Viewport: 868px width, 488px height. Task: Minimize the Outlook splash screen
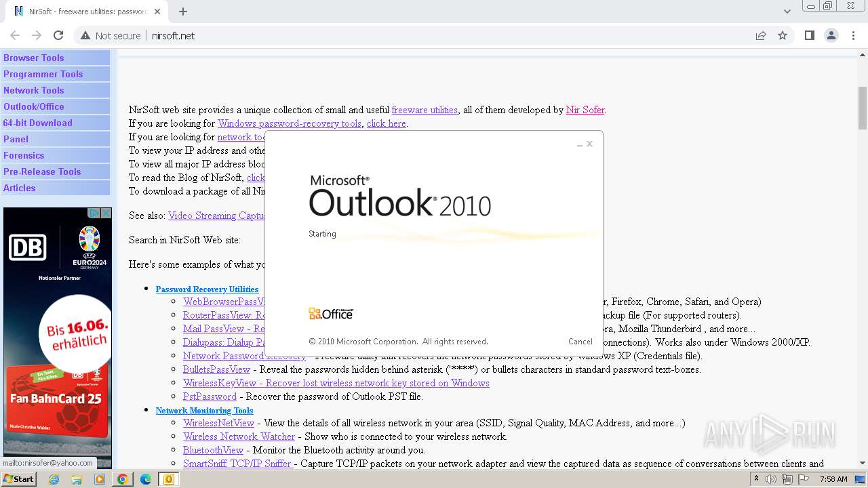(x=580, y=144)
